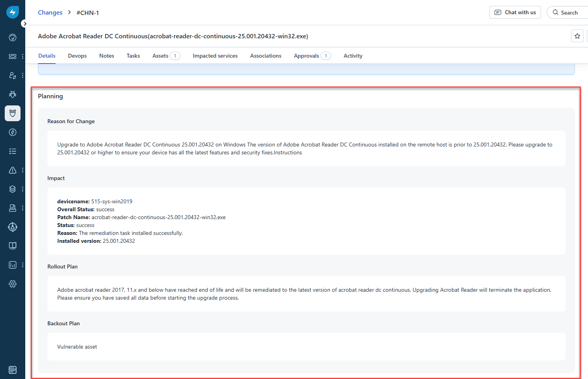
Task: Switch to the Activity tab
Action: pyautogui.click(x=353, y=56)
